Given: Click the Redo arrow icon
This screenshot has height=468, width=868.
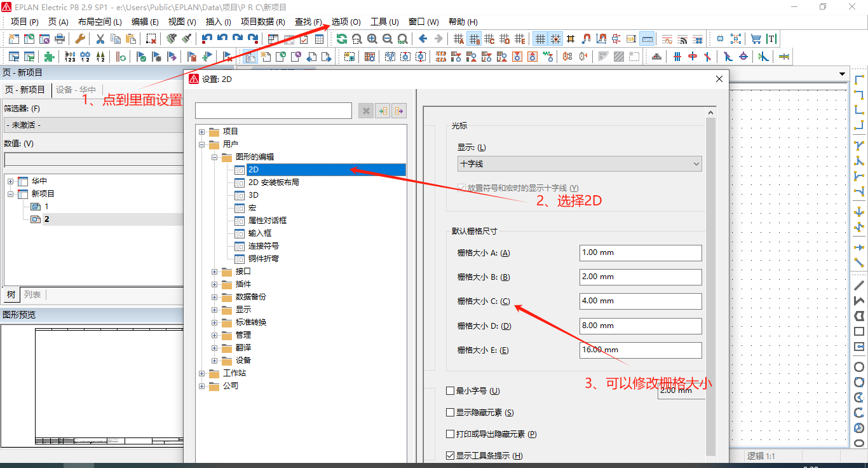Looking at the screenshot, I should pyautogui.click(x=237, y=39).
